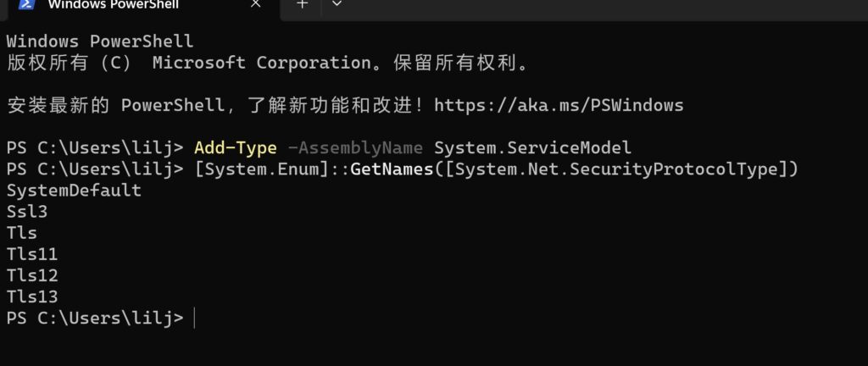Click the Microsoft Corporation copyright text

tap(261, 63)
